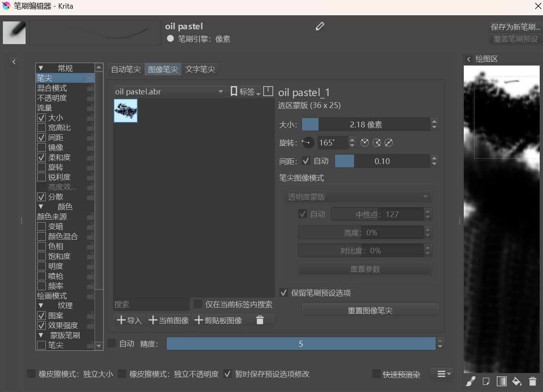Fill scratchpad using paint bucket icon

[517, 381]
